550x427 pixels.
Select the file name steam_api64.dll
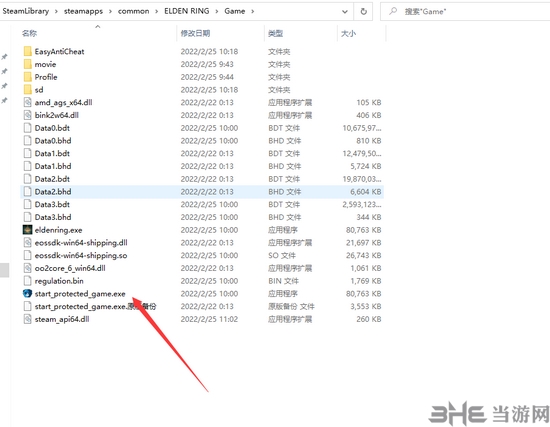coord(62,319)
